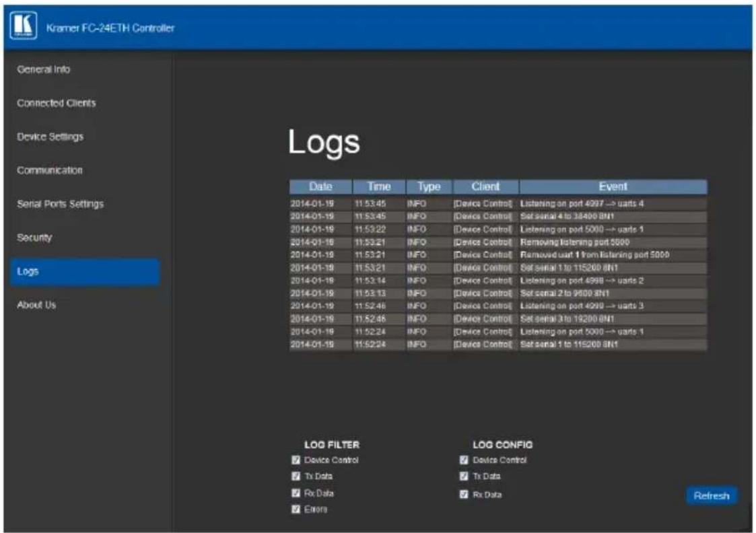
Task: Click the Refresh button
Action: pos(711,495)
